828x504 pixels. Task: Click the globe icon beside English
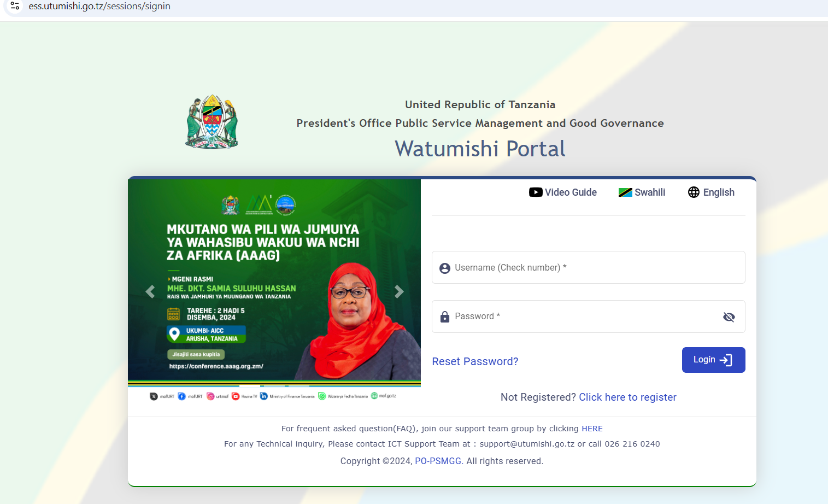pyautogui.click(x=694, y=192)
